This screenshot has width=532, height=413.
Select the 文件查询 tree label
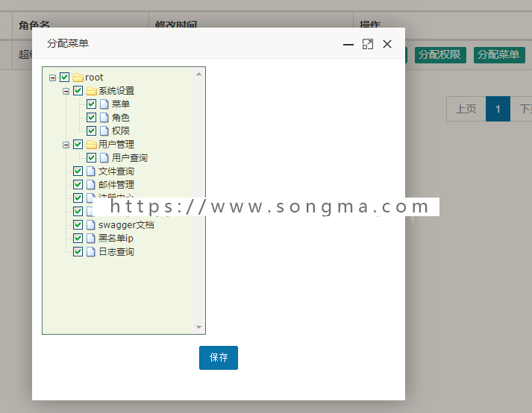[116, 171]
